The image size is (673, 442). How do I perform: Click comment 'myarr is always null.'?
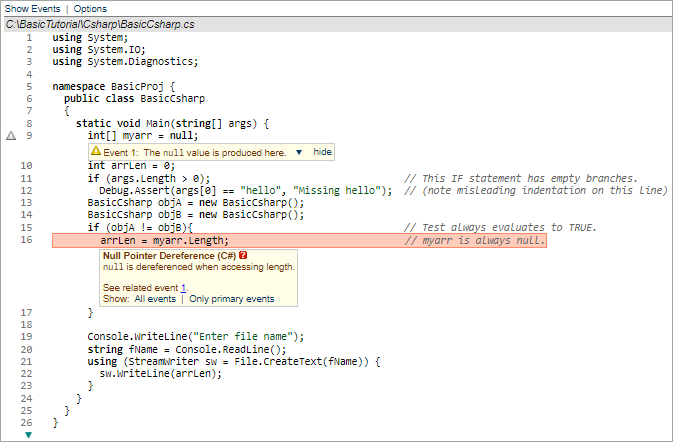[x=475, y=240]
